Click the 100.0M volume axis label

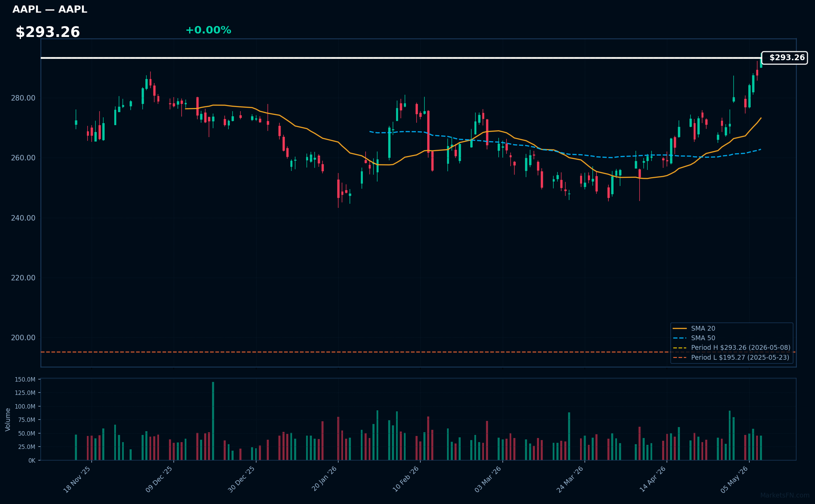click(25, 407)
